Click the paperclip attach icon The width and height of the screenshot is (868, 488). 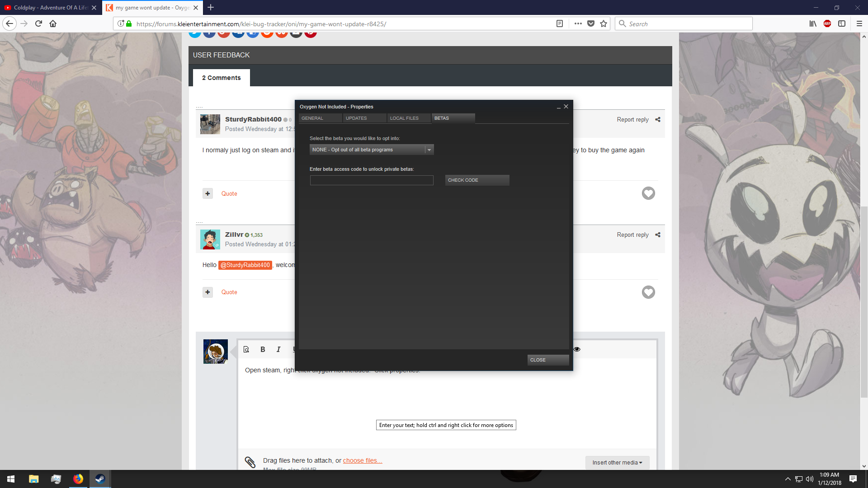(250, 461)
